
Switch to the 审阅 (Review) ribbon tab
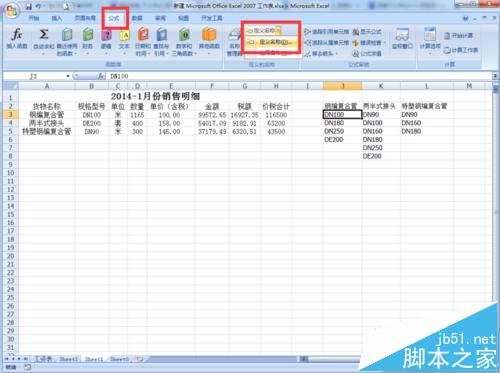click(x=160, y=18)
